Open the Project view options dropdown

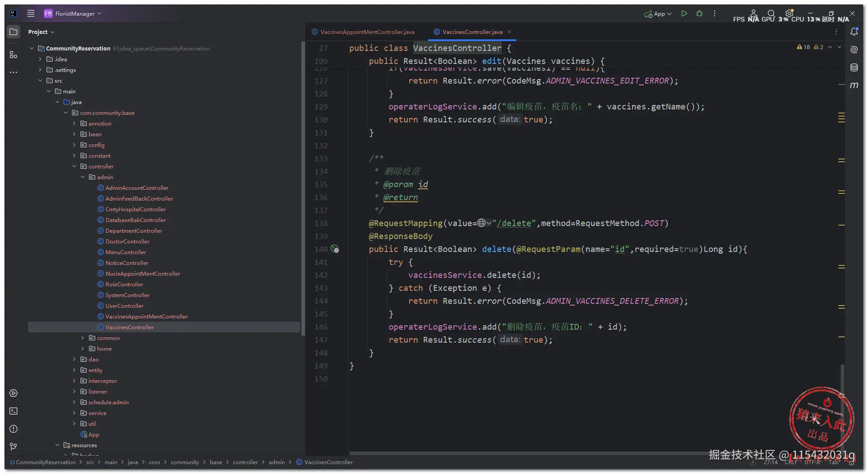41,32
